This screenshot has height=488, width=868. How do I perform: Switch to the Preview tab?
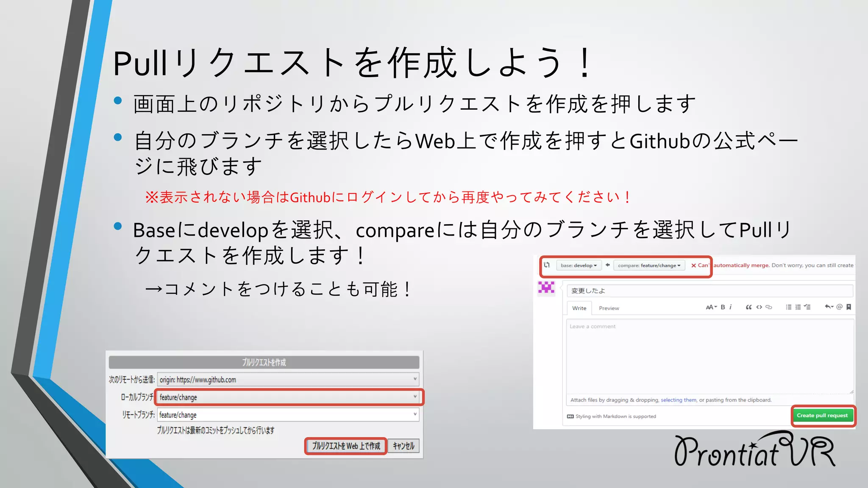(x=609, y=308)
